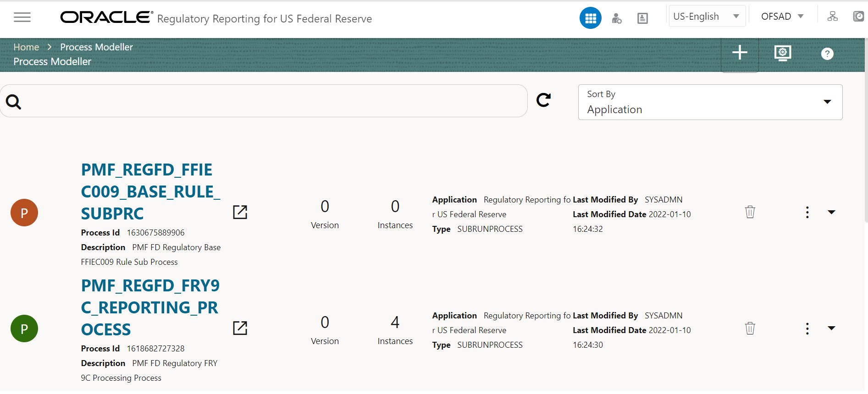Click Process Id 1630675889906

pos(155,233)
